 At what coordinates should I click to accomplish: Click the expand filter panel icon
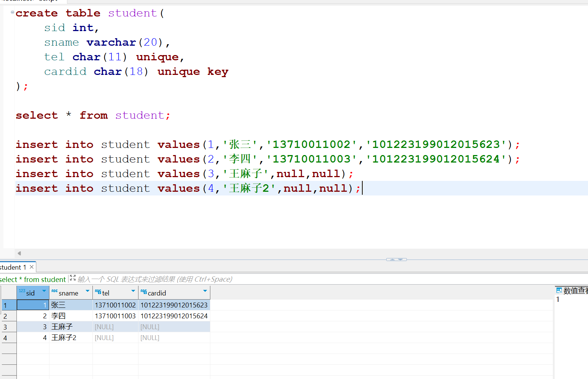point(73,278)
